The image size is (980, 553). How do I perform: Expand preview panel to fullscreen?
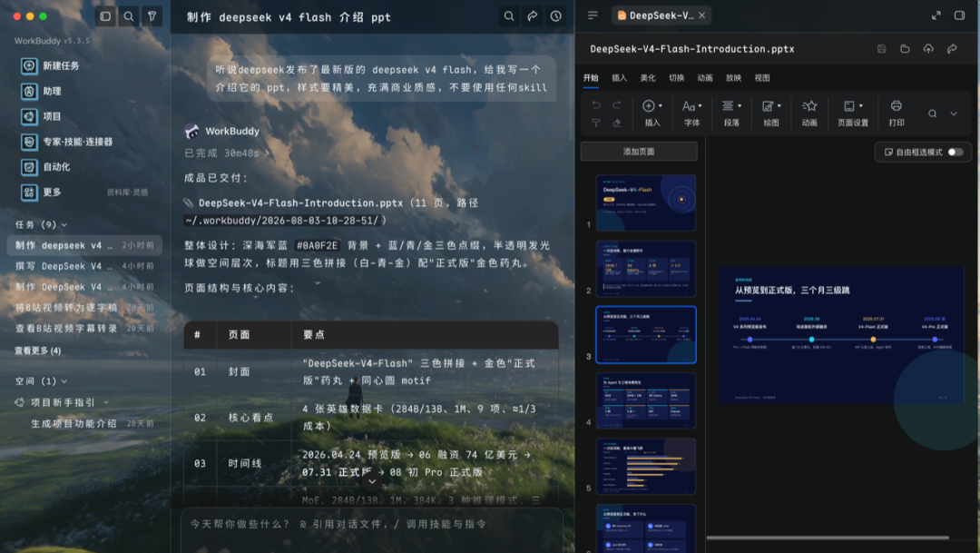point(936,15)
